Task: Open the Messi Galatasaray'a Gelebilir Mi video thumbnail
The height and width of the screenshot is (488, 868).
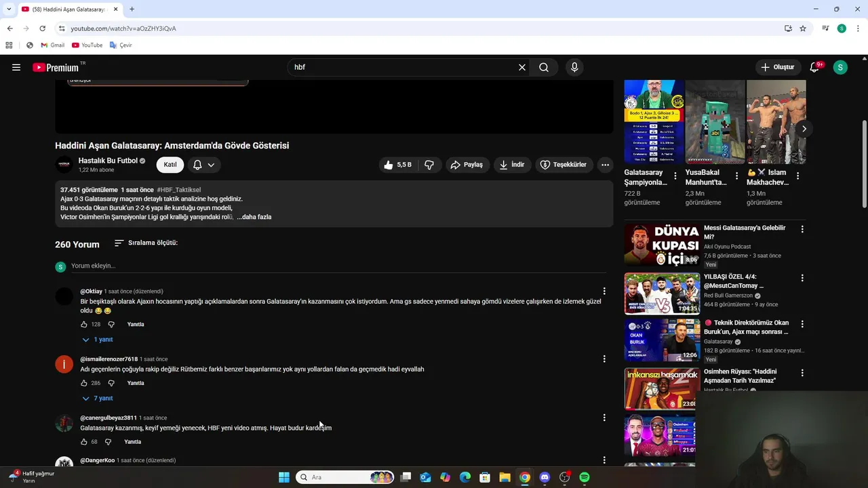Action: click(662, 245)
